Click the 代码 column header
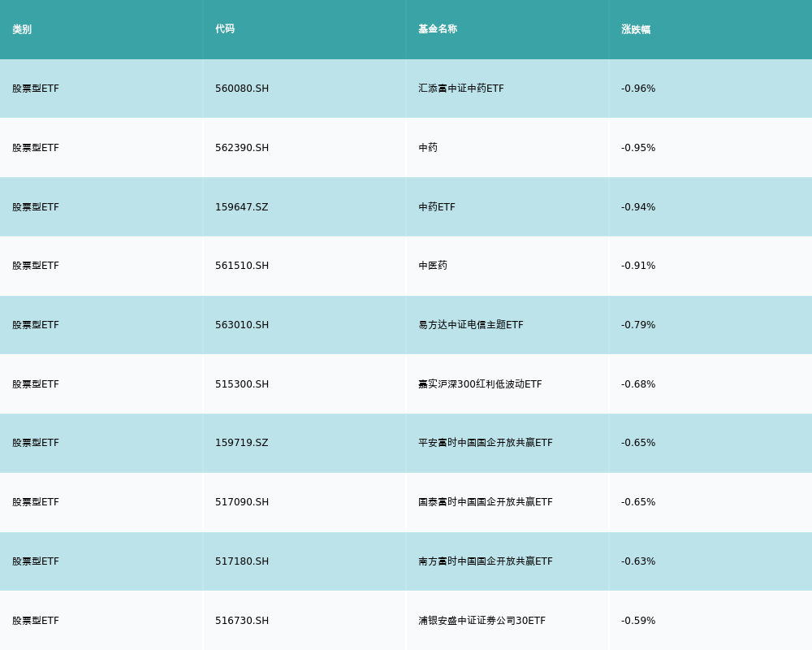 click(x=225, y=29)
